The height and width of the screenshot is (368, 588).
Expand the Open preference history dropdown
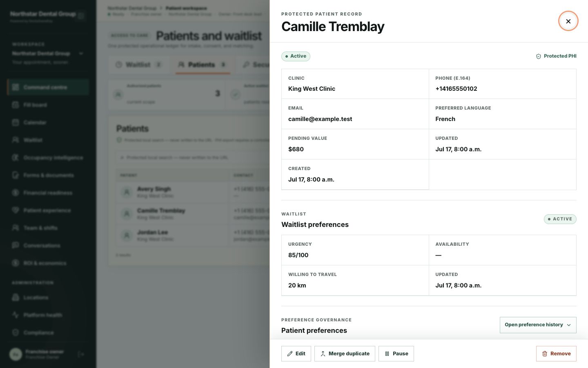[538, 325]
